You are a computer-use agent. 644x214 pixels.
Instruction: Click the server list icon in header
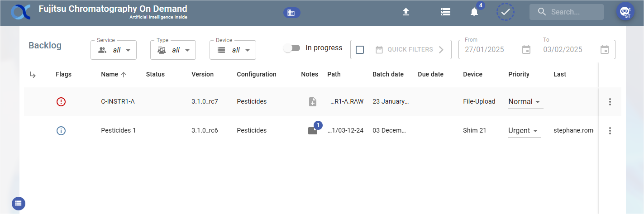446,12
